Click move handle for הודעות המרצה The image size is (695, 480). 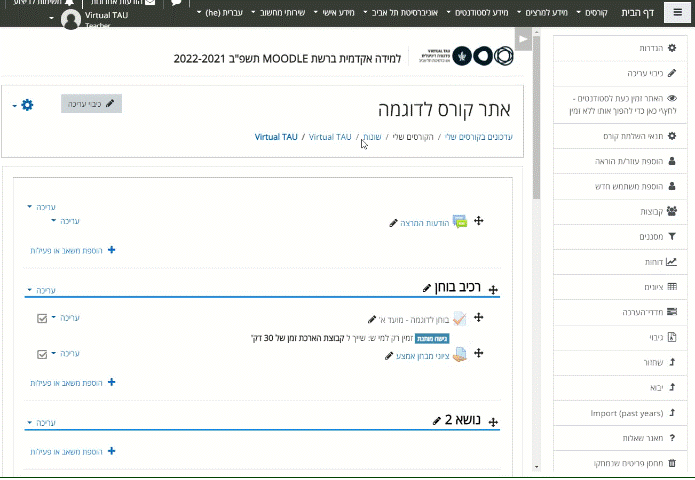(x=479, y=221)
